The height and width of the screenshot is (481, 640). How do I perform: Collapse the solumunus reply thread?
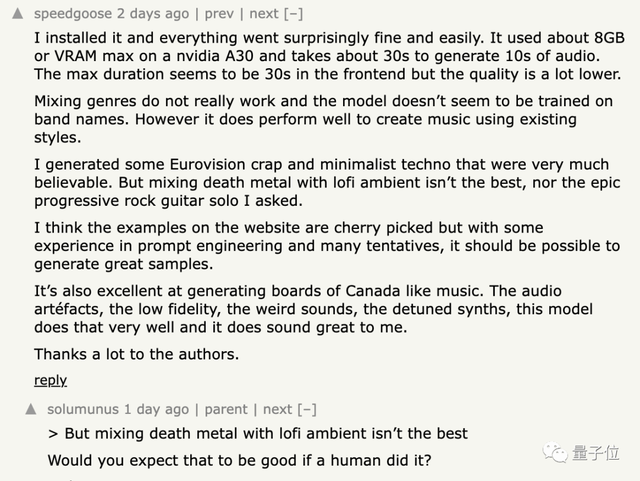(307, 409)
